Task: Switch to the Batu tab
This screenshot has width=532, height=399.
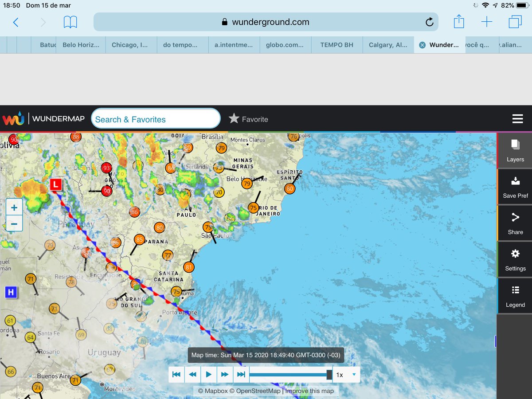Action: (44, 45)
